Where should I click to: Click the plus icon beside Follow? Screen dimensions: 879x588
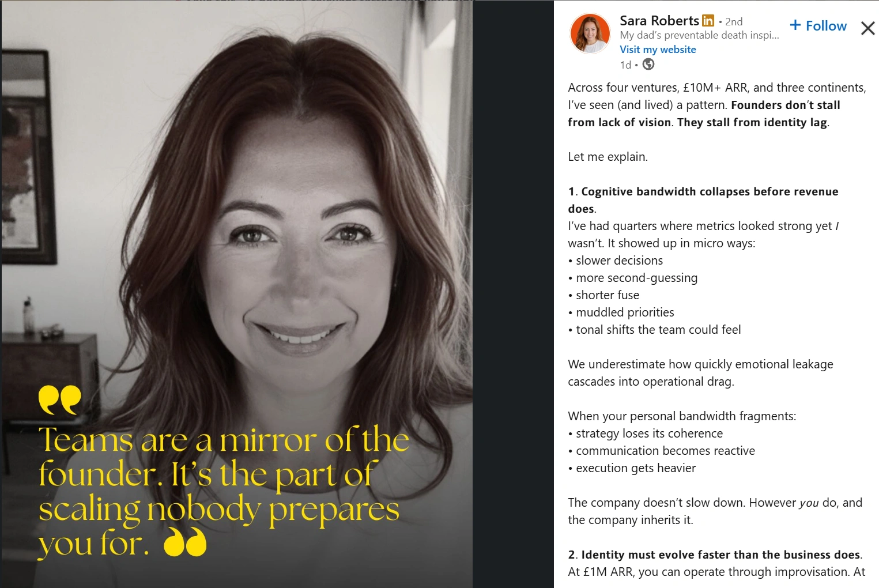pos(795,25)
